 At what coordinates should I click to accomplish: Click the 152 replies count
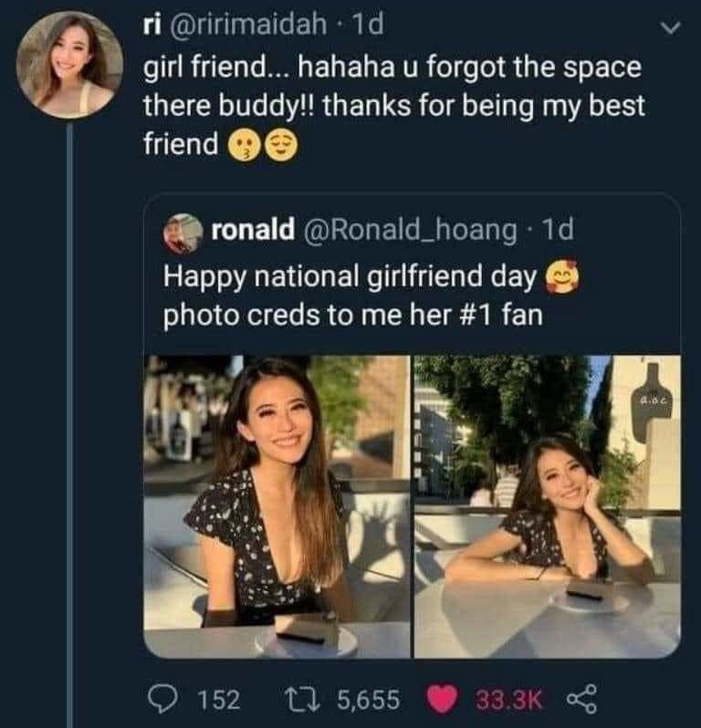coord(218,699)
